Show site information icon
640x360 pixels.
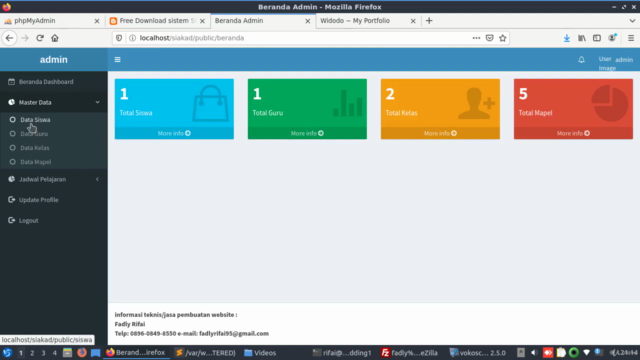coord(132,38)
